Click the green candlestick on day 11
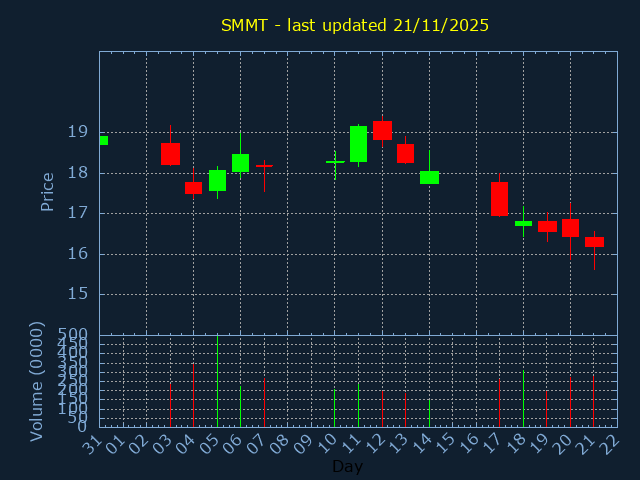This screenshot has height=480, width=640. point(358,143)
